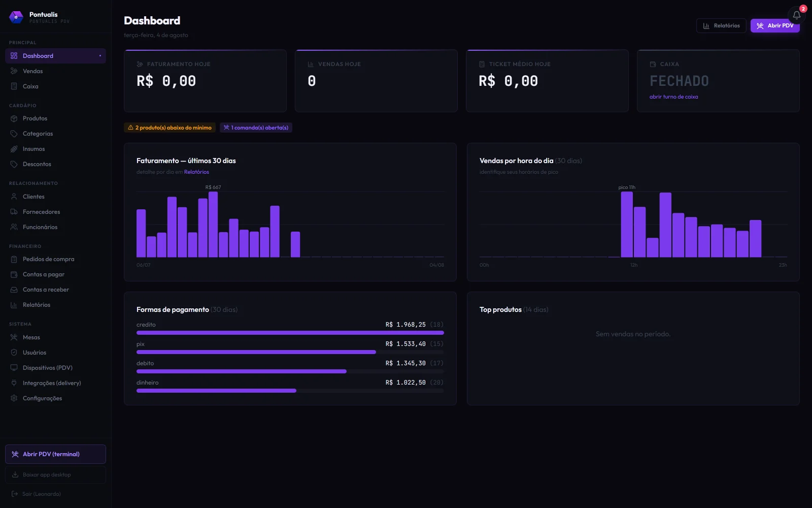Click Baixar app desktop
The image size is (812, 508).
55,475
